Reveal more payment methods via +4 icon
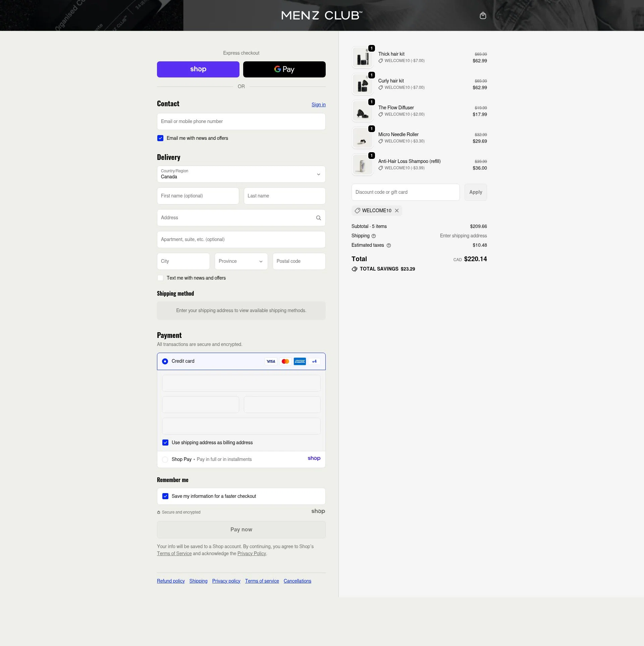This screenshot has width=644, height=646. pos(314,361)
